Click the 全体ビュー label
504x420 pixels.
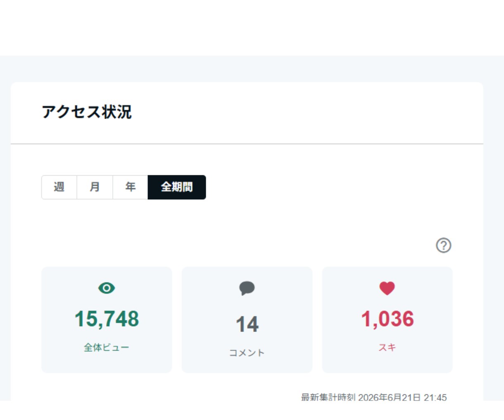(107, 348)
